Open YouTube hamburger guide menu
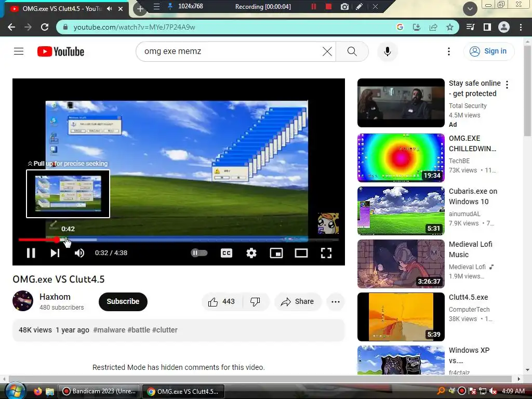532x399 pixels. [x=19, y=51]
